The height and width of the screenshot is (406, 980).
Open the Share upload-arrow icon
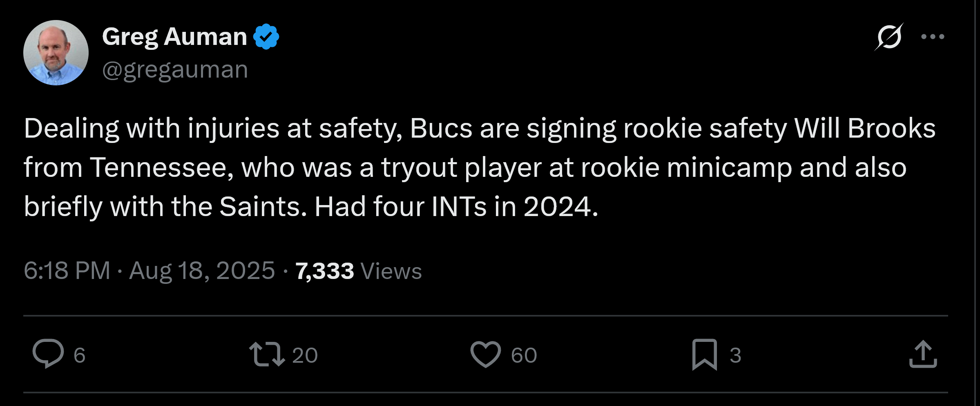(923, 354)
